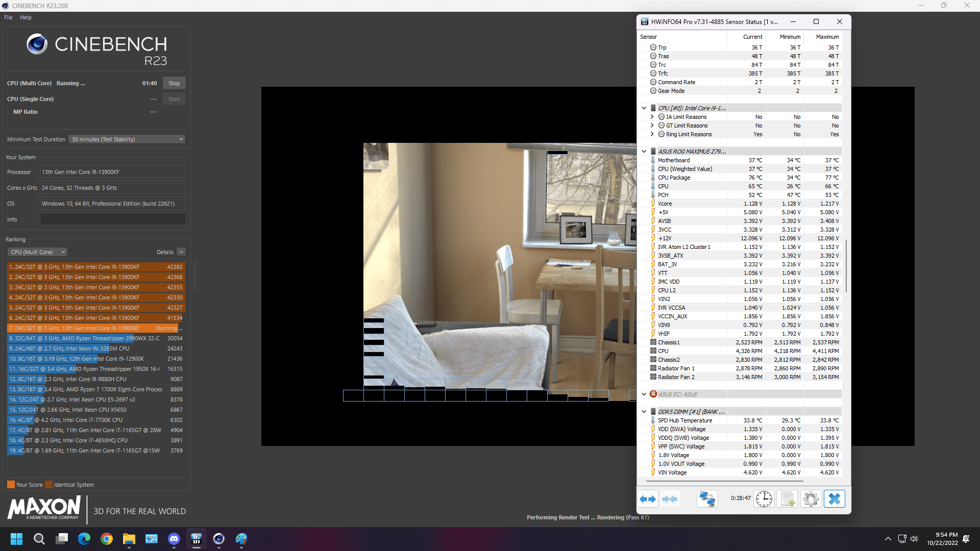
Task: Click the HWiNFO vertical scrollbar
Action: pos(846,265)
